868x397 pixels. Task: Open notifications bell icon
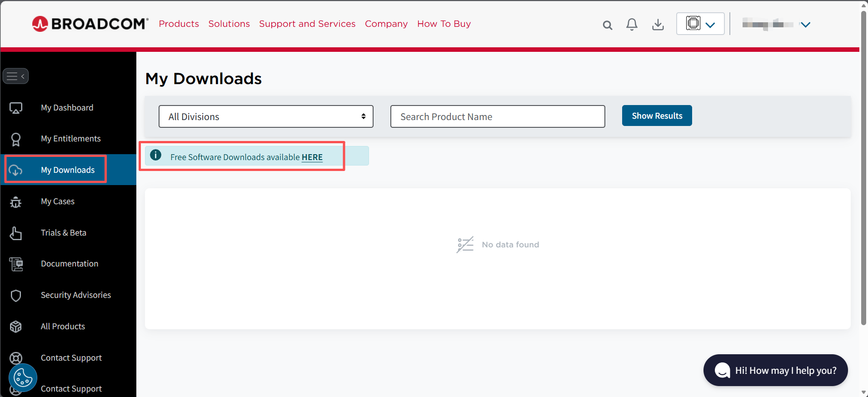pyautogui.click(x=632, y=24)
